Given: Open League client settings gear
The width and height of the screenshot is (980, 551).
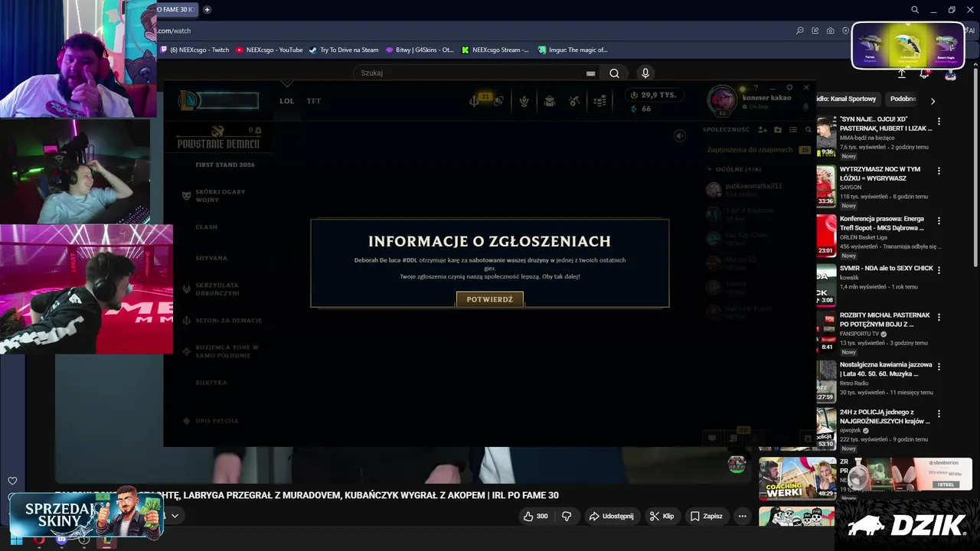Looking at the screenshot, I should point(789,87).
